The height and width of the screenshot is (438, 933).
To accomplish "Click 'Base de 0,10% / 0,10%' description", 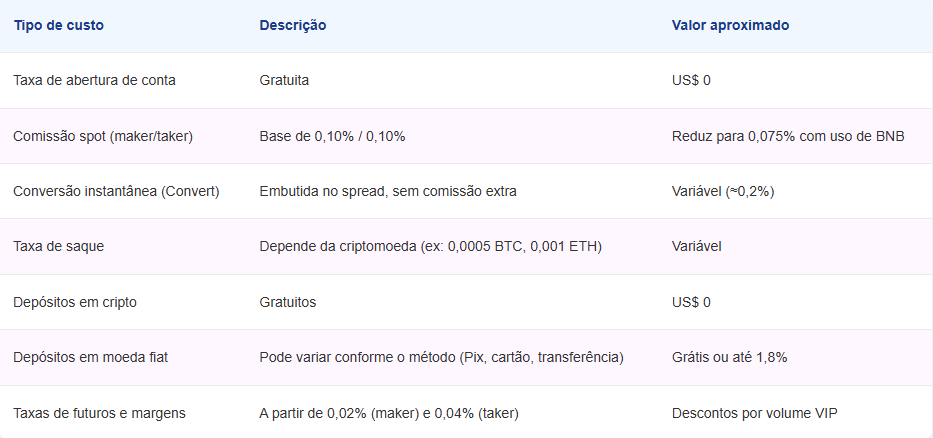I will pos(332,136).
